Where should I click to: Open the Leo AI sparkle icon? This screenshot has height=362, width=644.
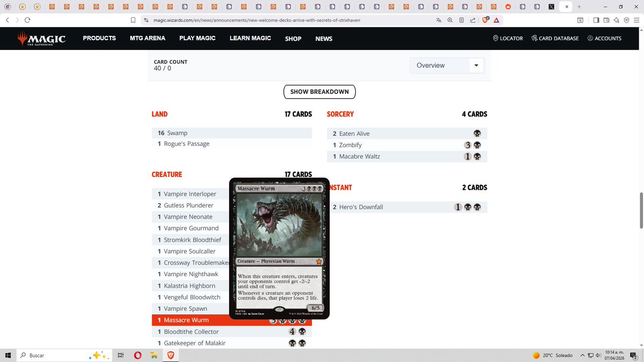(x=616, y=20)
